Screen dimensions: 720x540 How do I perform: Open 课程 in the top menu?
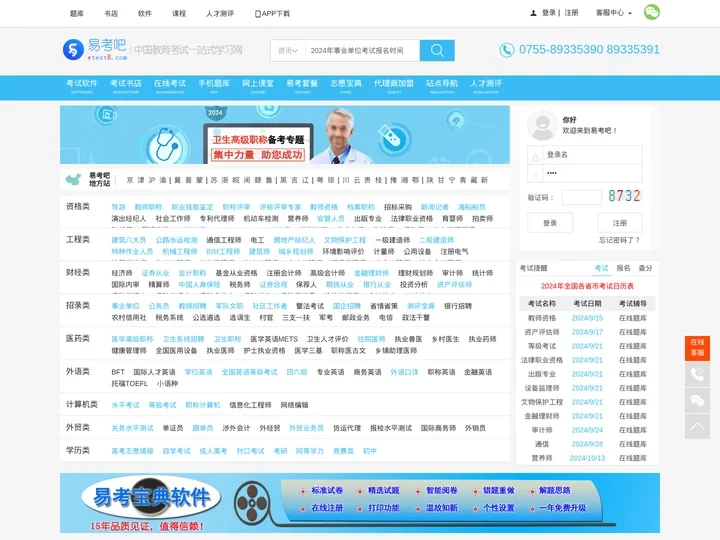[179, 14]
